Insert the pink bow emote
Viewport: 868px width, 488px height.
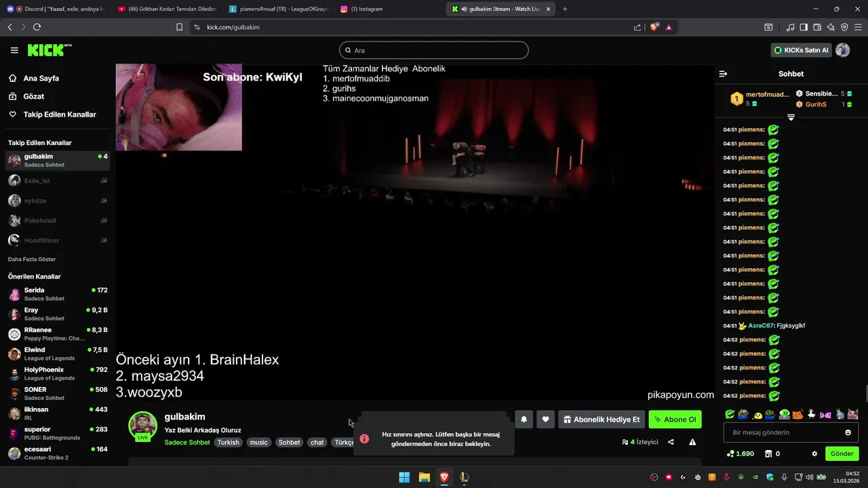pos(825,414)
